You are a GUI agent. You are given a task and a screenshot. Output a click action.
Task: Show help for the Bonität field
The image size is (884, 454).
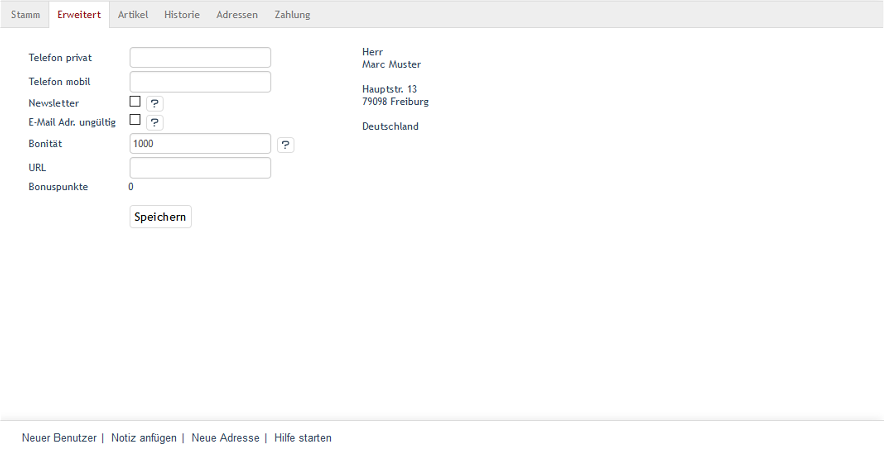[x=285, y=145]
